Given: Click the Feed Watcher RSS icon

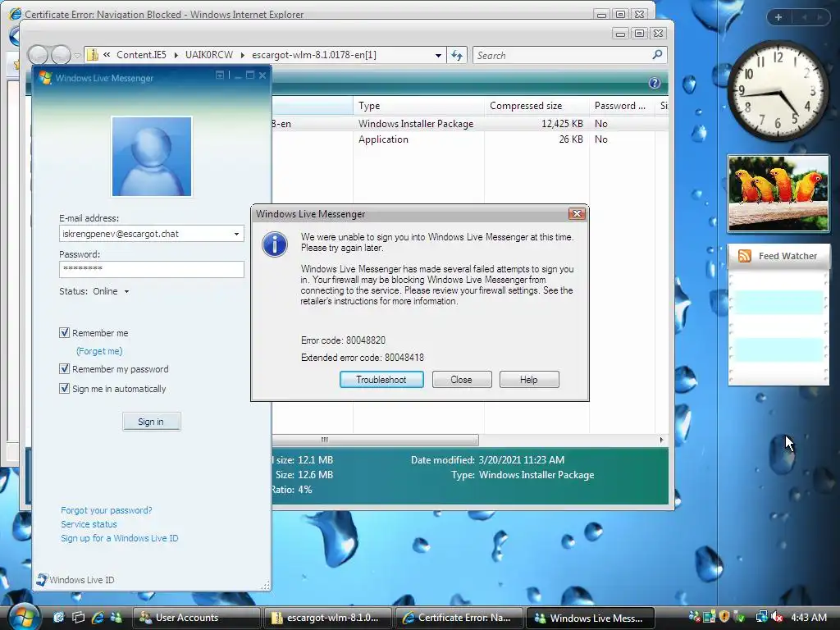Looking at the screenshot, I should pyautogui.click(x=745, y=256).
